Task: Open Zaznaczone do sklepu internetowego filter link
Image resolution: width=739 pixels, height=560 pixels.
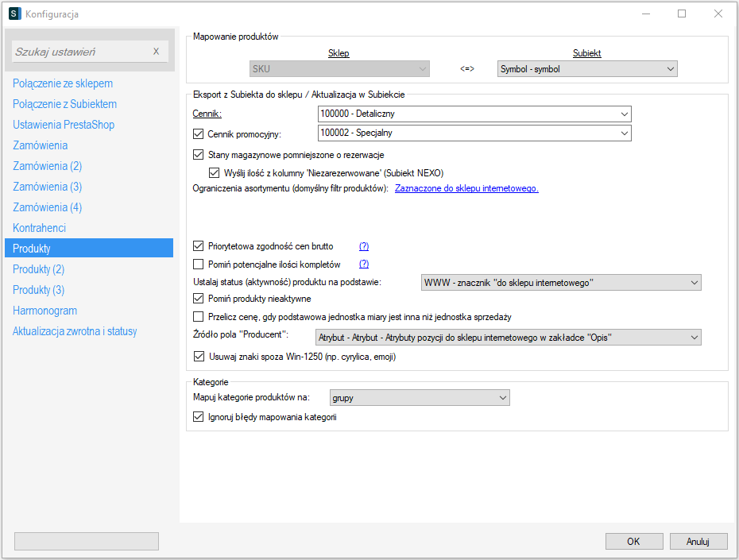Action: point(466,188)
